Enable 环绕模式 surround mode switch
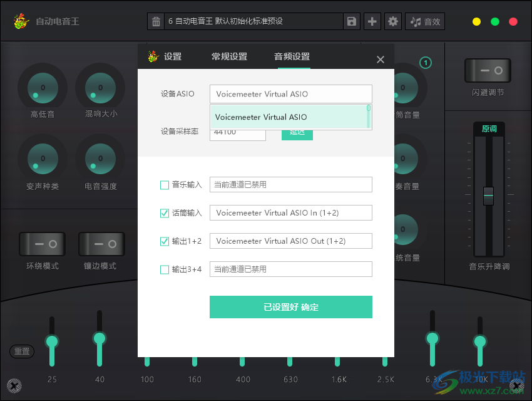The image size is (532, 401). (x=42, y=244)
